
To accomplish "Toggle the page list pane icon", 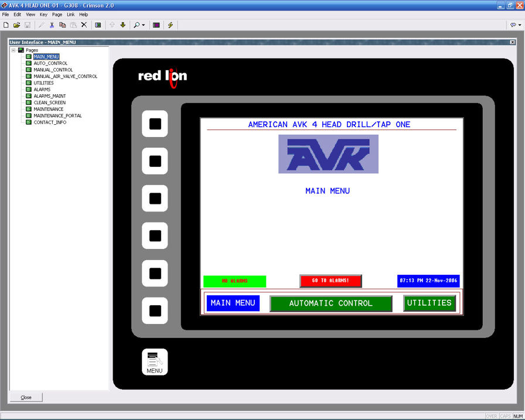I will [x=98, y=25].
